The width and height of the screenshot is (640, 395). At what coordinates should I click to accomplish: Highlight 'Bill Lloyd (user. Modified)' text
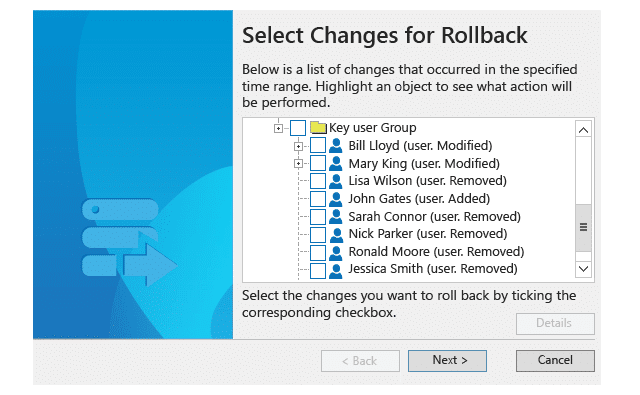[x=420, y=146]
